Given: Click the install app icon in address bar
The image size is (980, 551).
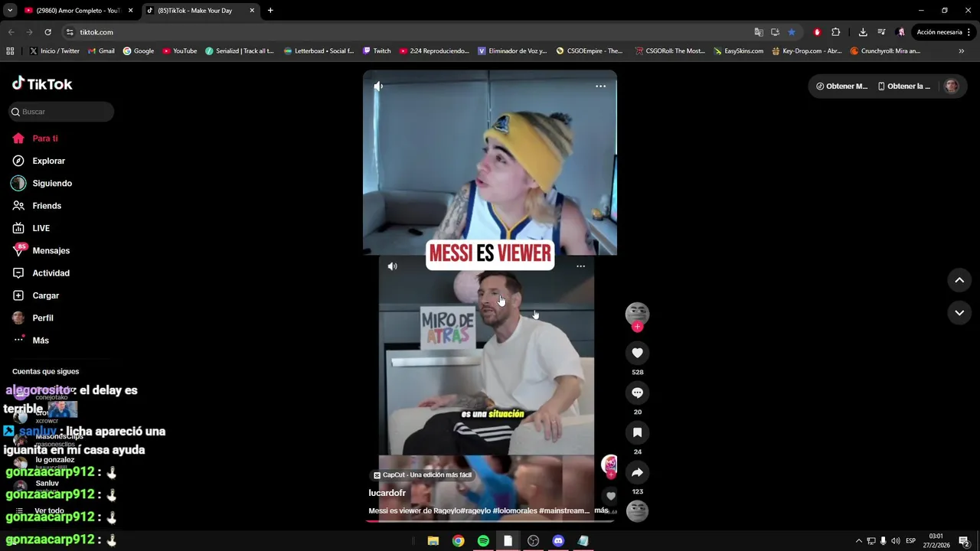Looking at the screenshot, I should (x=775, y=32).
